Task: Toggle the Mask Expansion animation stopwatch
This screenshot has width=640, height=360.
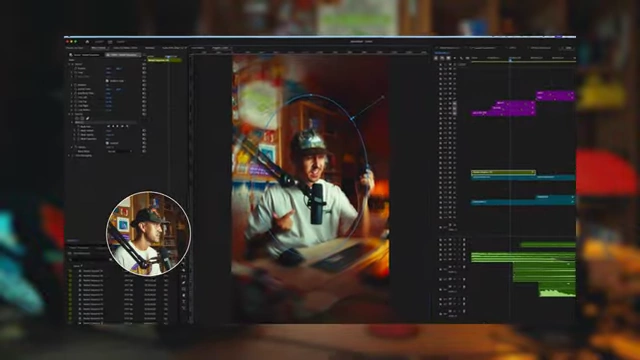Action: click(78, 139)
